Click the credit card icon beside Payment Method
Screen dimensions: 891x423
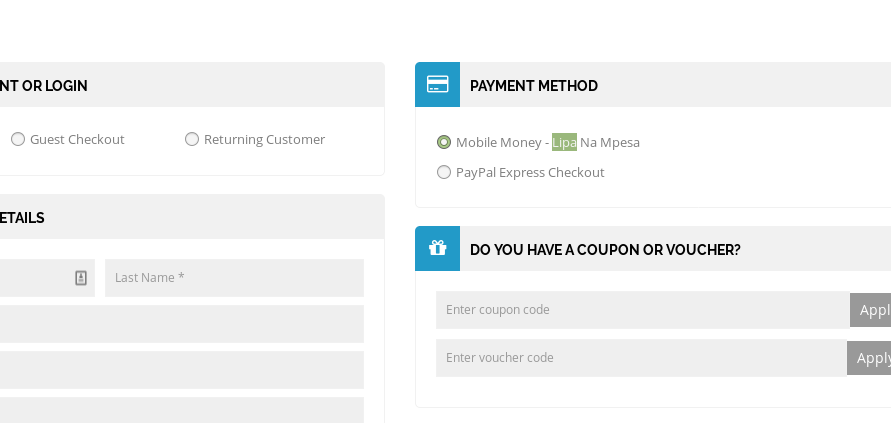click(x=437, y=85)
